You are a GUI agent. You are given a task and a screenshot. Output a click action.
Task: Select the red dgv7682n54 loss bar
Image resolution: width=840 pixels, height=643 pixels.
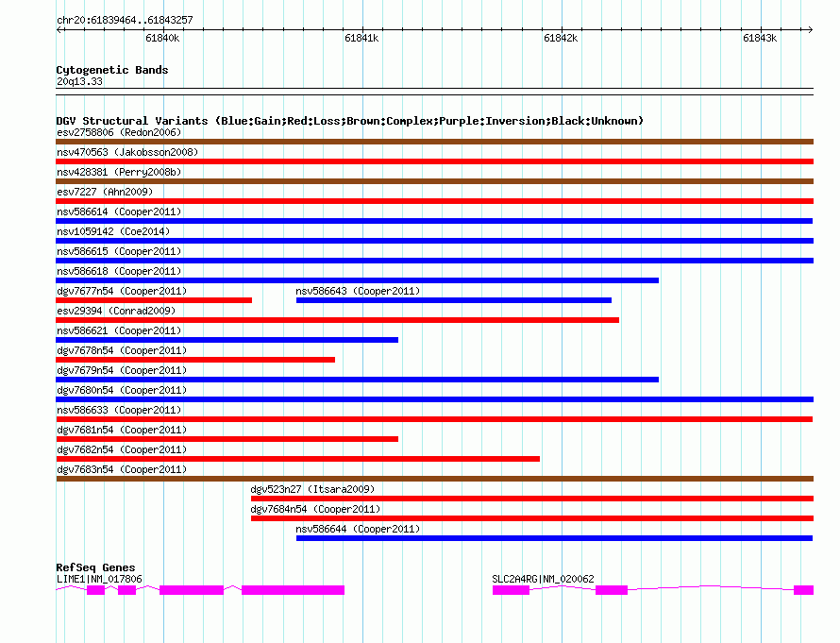tap(298, 459)
